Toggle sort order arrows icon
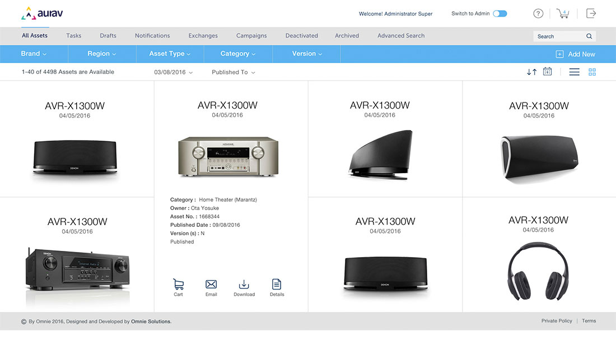The width and height of the screenshot is (616, 364). coord(531,72)
